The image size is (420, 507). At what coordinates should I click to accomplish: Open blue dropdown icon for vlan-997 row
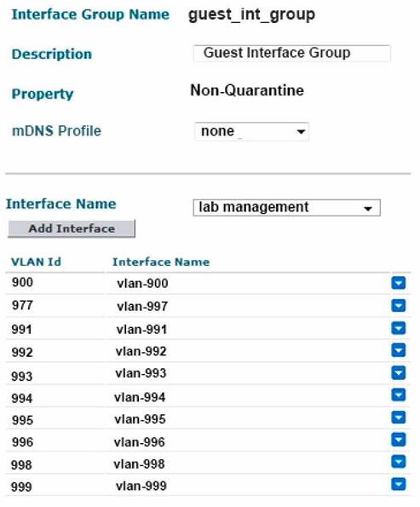click(x=399, y=305)
